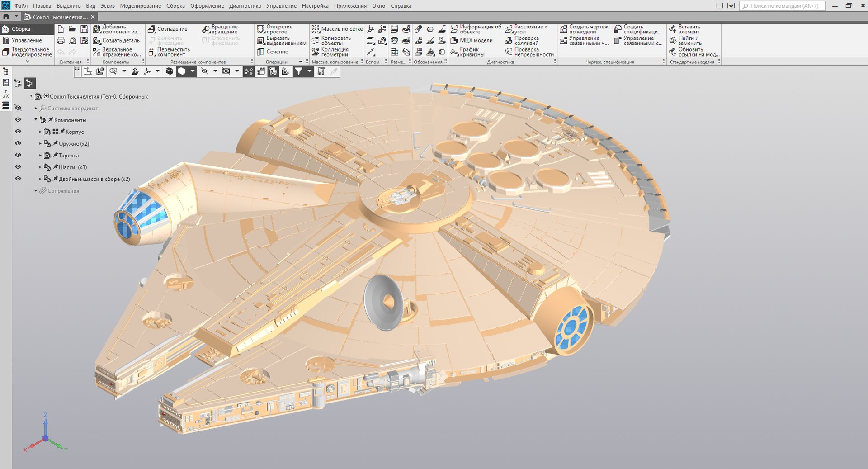Expand the Тарелка tree node
Screen dimensions: 868x469
40,155
